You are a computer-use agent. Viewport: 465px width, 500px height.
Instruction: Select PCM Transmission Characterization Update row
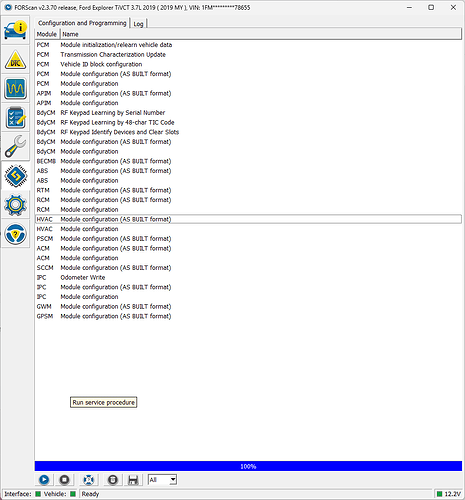[x=248, y=54]
